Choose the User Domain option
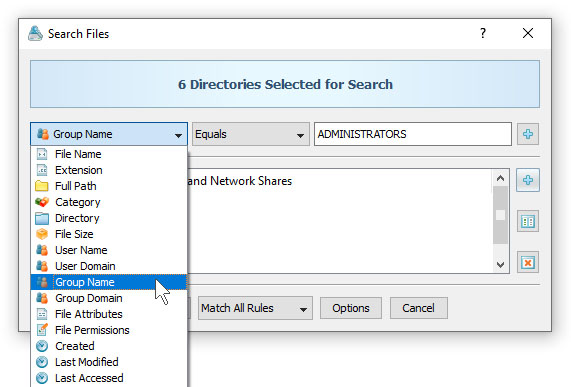571x387 pixels. [x=109, y=266]
